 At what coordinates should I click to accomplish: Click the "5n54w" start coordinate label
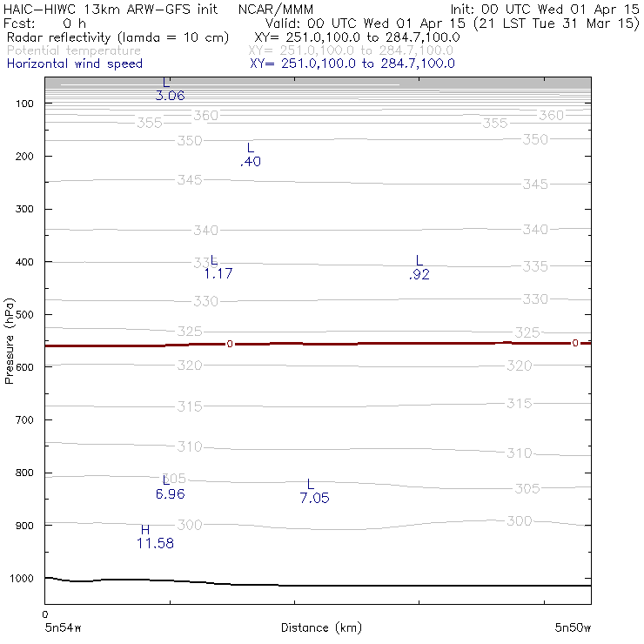pos(63,627)
